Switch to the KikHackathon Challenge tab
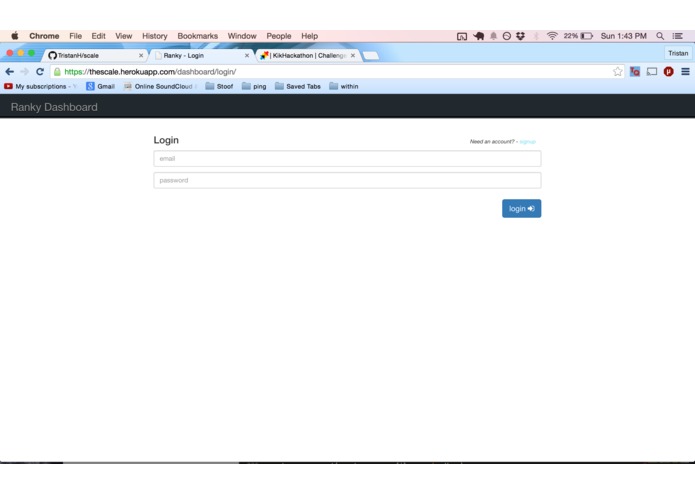This screenshot has height=494, width=695. (x=307, y=55)
